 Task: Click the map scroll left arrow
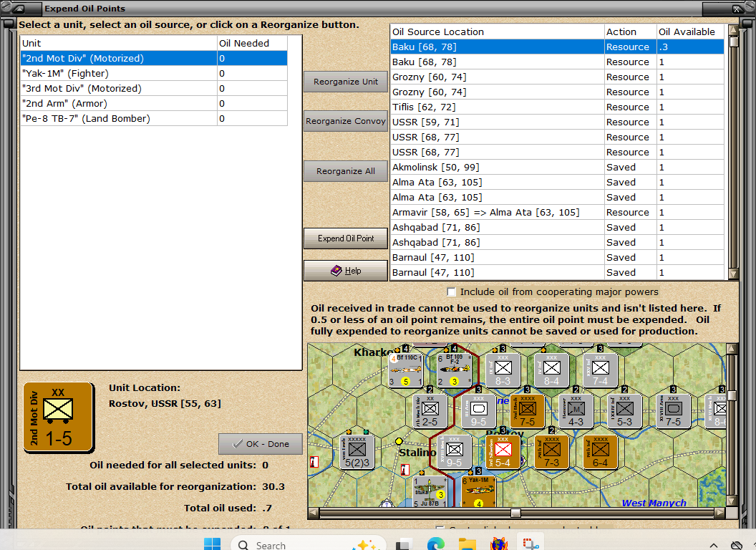point(314,513)
